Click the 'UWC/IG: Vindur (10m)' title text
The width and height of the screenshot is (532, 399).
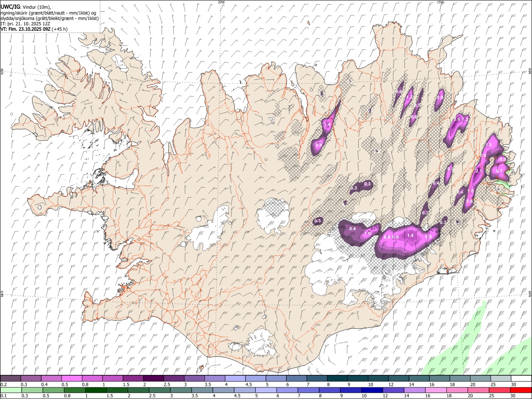click(25, 7)
